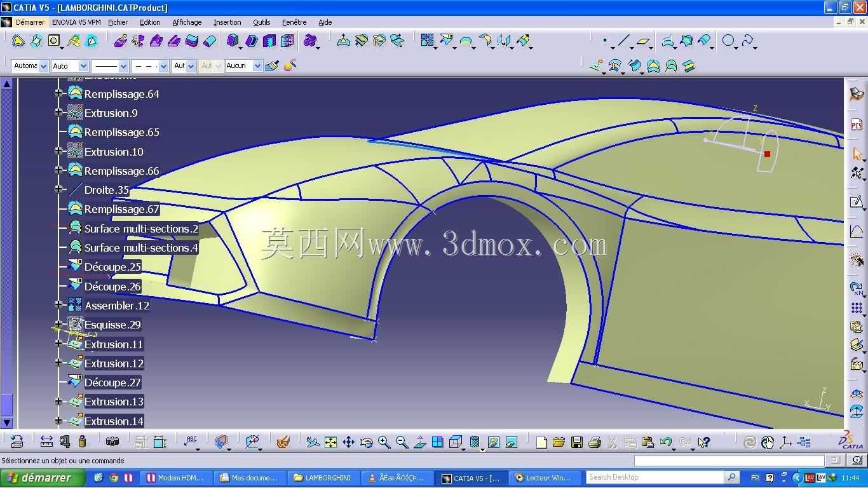
Task: Select Découpe.27 in the tree
Action: (x=112, y=383)
